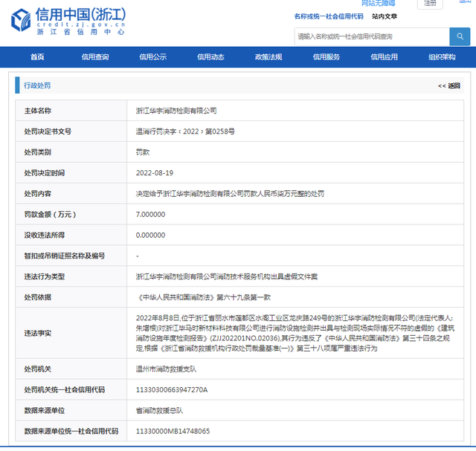Click the penalty document number value
The height and width of the screenshot is (451, 476).
click(185, 132)
